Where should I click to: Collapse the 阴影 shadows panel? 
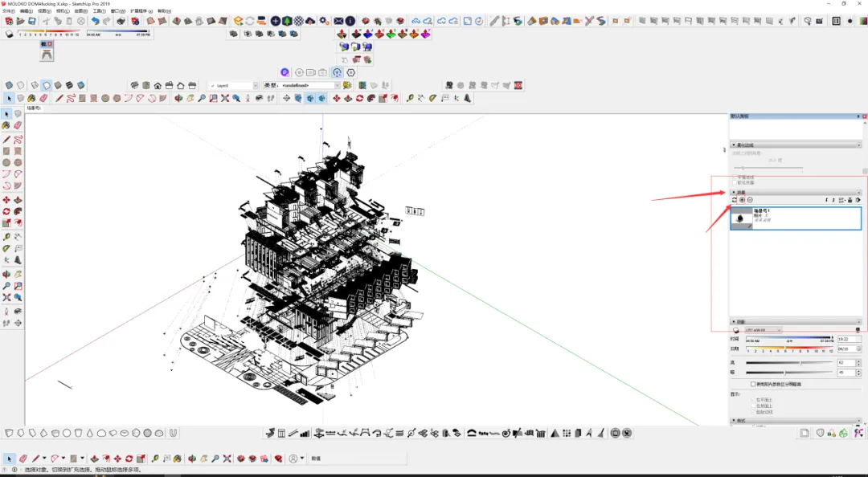[734, 321]
